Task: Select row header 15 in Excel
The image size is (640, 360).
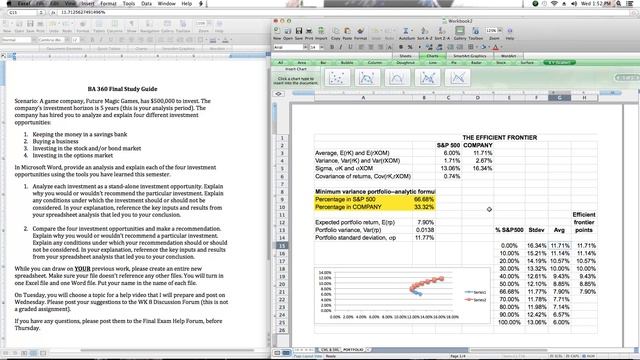Action: pos(282,246)
